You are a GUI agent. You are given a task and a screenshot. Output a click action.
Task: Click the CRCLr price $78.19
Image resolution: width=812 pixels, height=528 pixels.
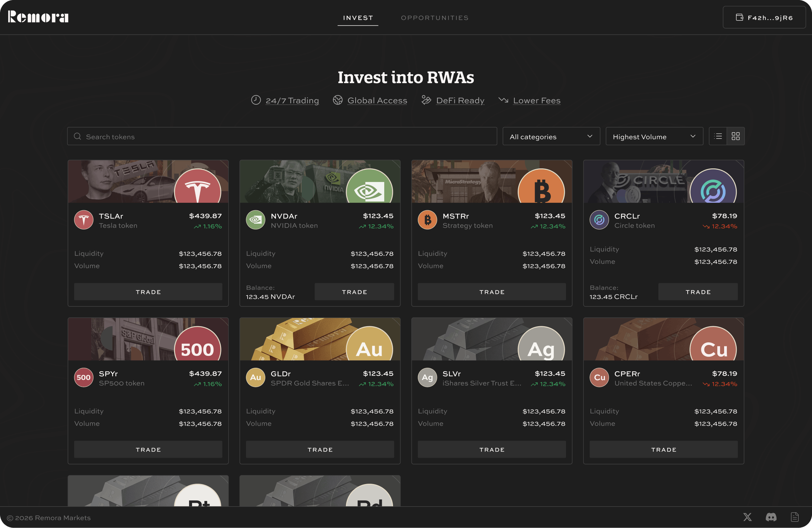[x=725, y=216]
